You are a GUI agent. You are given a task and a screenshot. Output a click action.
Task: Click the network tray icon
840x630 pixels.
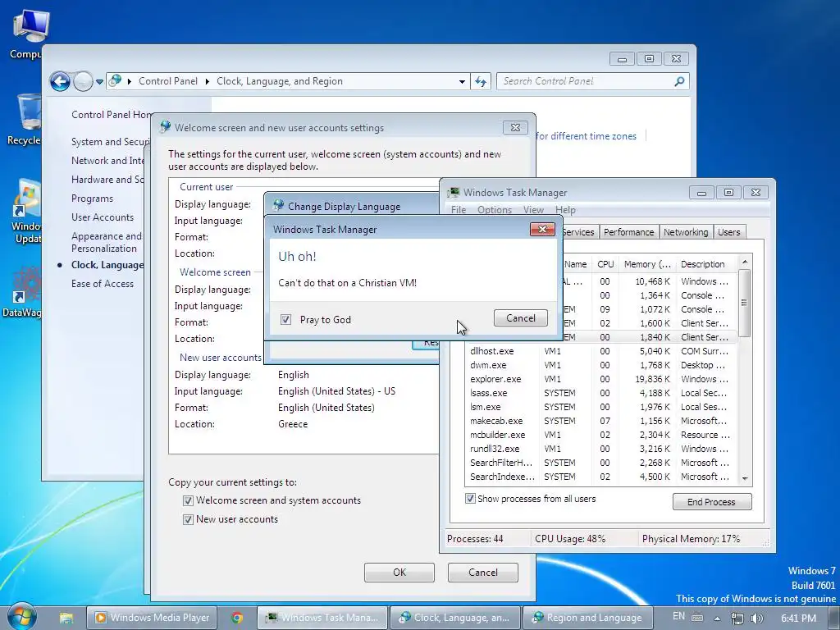[737, 619]
